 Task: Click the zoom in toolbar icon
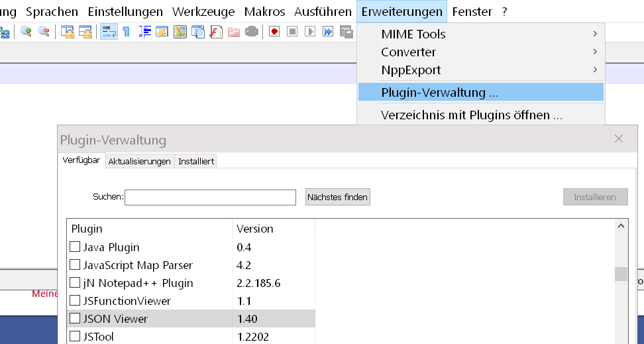[26, 32]
